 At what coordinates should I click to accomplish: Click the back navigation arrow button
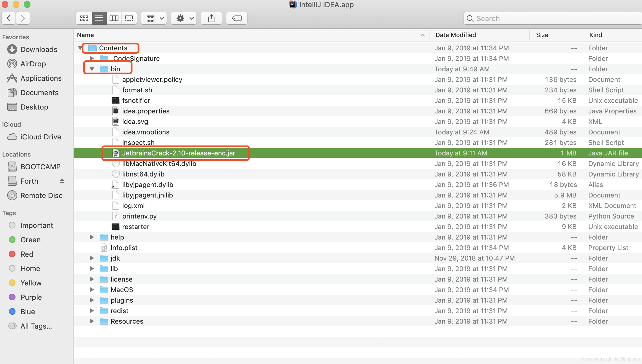point(10,18)
